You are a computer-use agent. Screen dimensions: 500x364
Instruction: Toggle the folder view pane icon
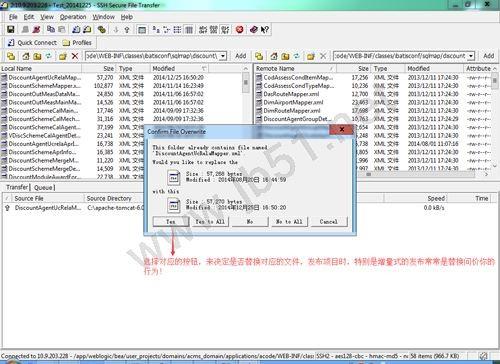point(142,30)
